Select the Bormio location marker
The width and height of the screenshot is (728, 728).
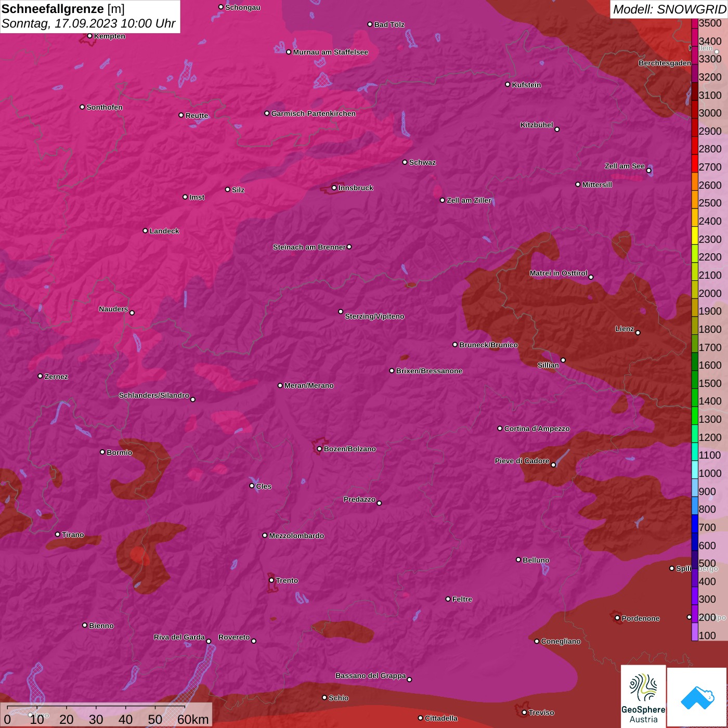pyautogui.click(x=102, y=452)
